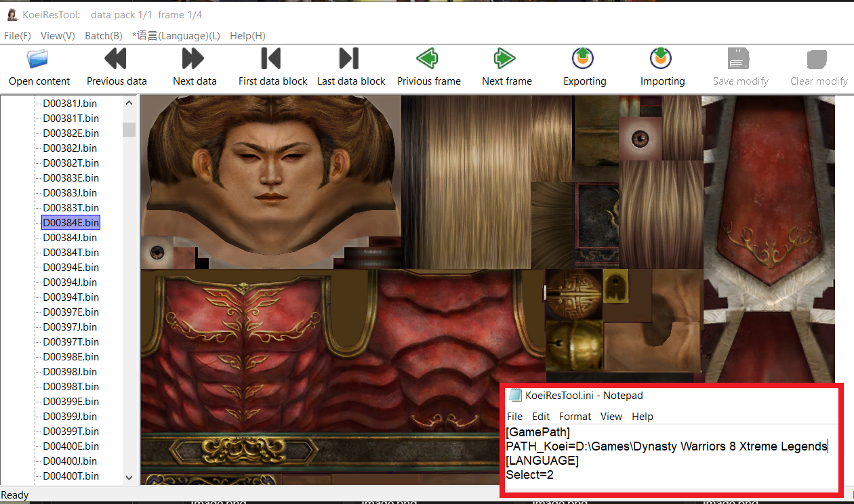This screenshot has height=504, width=854.
Task: Select D00398E.bin in the file list
Action: click(x=70, y=356)
